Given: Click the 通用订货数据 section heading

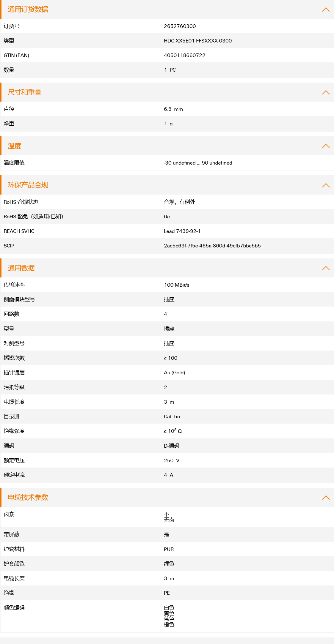Looking at the screenshot, I should point(28,10).
